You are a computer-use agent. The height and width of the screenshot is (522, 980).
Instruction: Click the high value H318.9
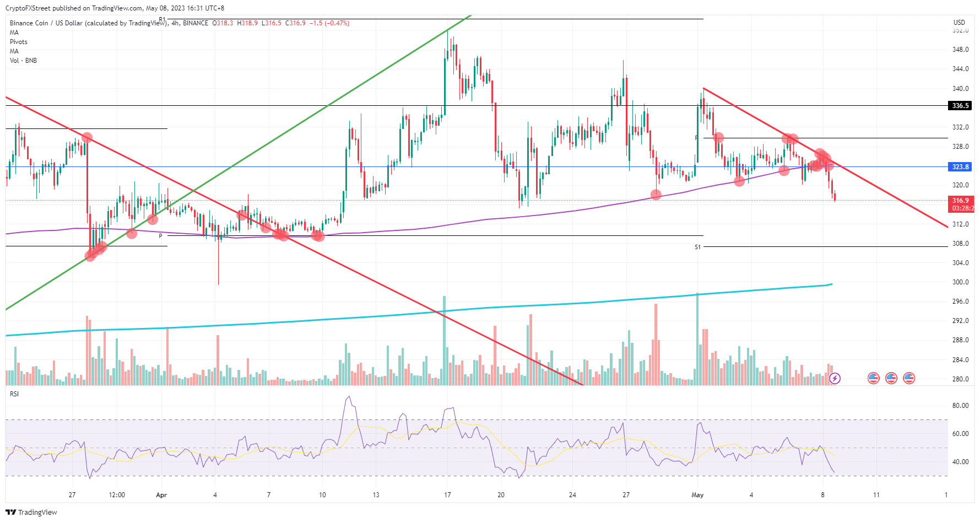point(247,23)
